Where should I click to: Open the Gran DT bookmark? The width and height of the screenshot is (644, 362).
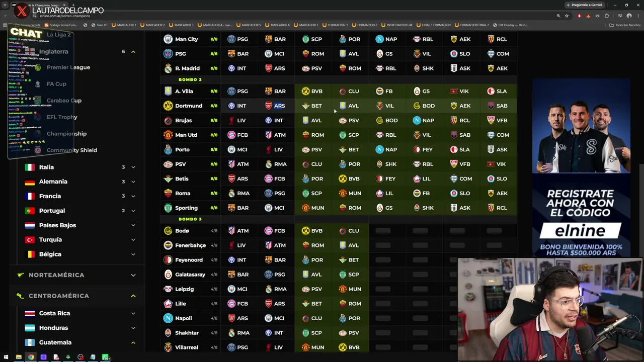[99, 25]
